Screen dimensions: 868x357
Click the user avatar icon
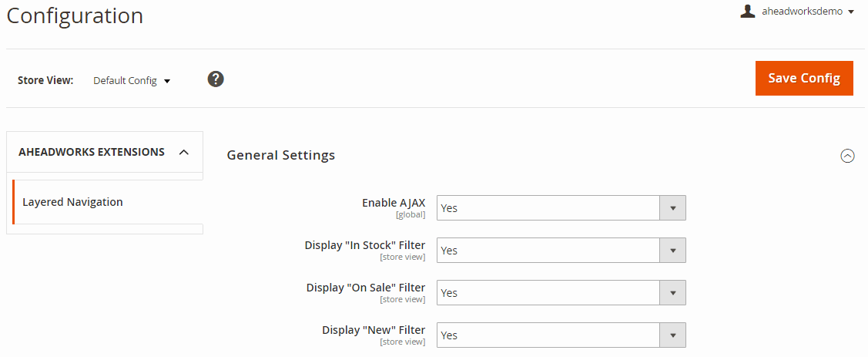tap(747, 11)
